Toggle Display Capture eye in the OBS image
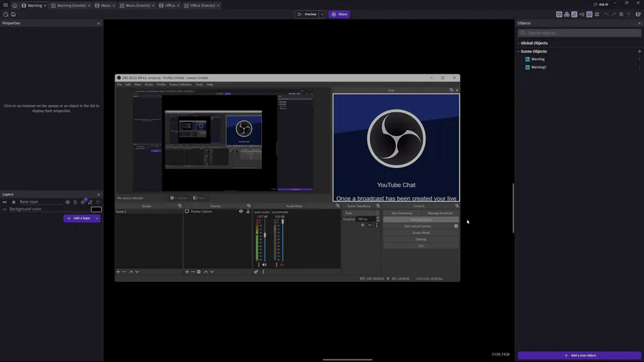The height and width of the screenshot is (362, 644). pyautogui.click(x=241, y=211)
